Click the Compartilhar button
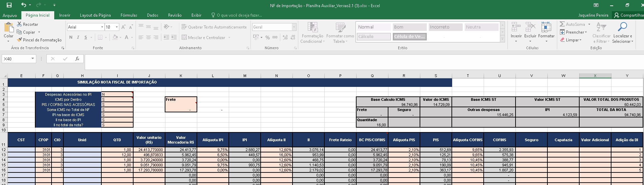 point(629,15)
